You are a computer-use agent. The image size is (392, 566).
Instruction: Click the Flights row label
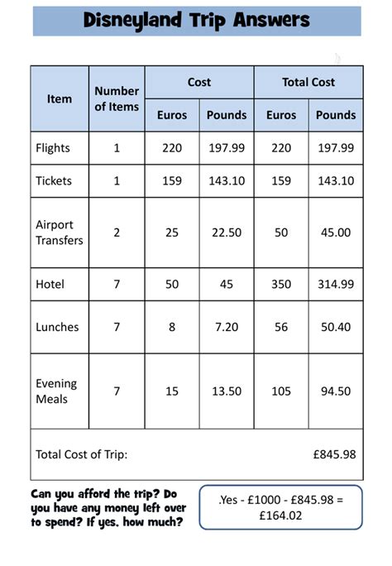pos(53,148)
